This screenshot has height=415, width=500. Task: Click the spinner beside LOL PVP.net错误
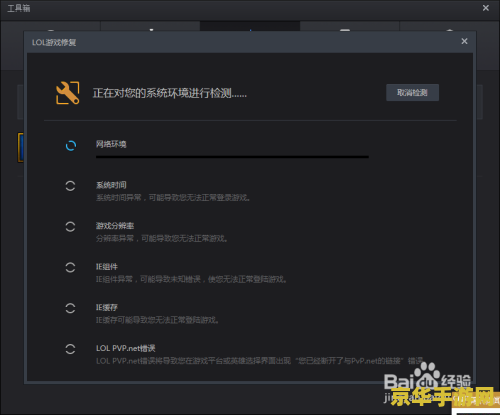coord(70,349)
